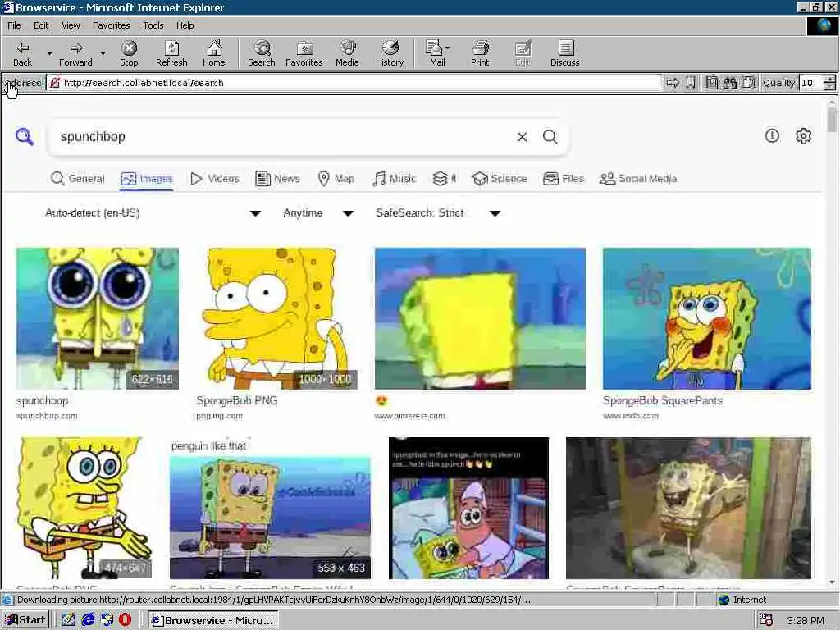Switch to the News search tab
The image size is (840, 630).
coord(277,178)
